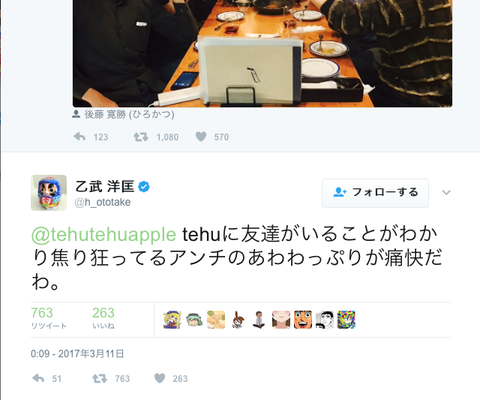View the 763 リツイート list
The image size is (480, 400).
point(49,318)
